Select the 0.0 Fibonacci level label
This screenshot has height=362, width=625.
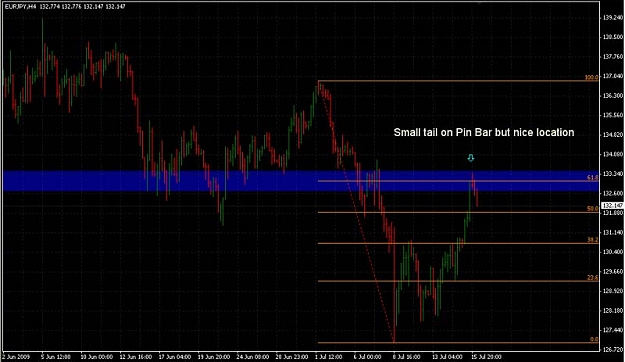coord(594,339)
